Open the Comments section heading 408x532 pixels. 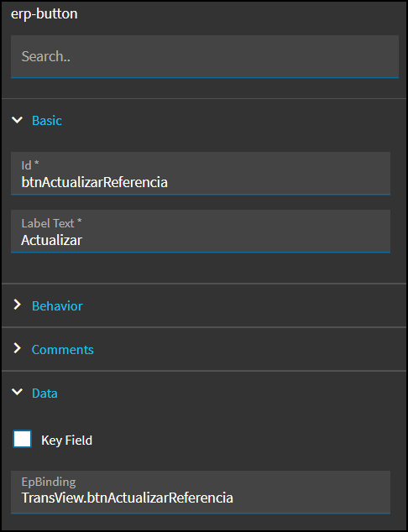coord(62,349)
